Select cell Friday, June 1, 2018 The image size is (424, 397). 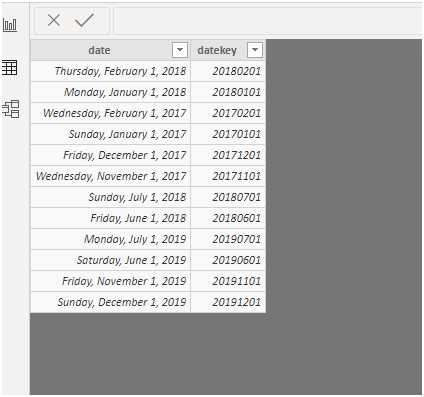(x=110, y=218)
